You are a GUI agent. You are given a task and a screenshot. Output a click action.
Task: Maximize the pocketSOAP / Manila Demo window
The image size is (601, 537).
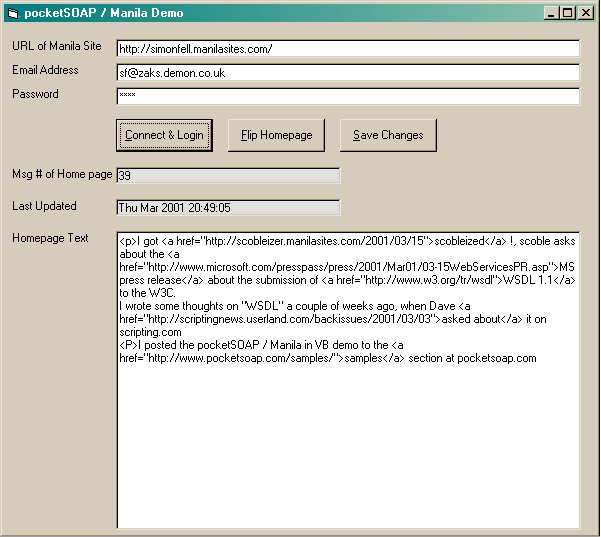coord(567,13)
